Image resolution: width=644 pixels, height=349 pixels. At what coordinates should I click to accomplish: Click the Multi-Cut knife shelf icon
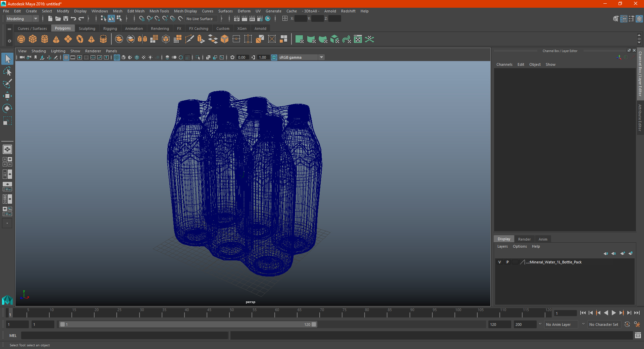tap(190, 39)
